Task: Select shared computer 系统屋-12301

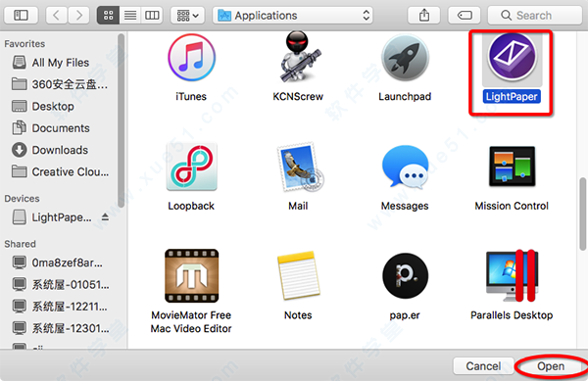Action: pyautogui.click(x=60, y=328)
